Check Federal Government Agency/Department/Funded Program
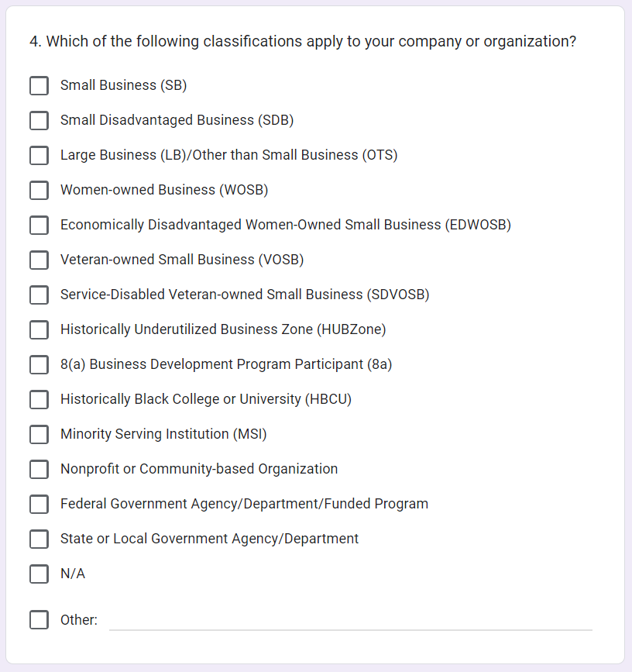 click(39, 504)
